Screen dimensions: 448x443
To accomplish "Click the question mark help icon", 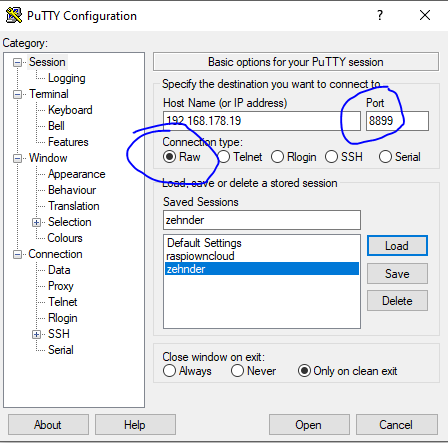I will [380, 15].
